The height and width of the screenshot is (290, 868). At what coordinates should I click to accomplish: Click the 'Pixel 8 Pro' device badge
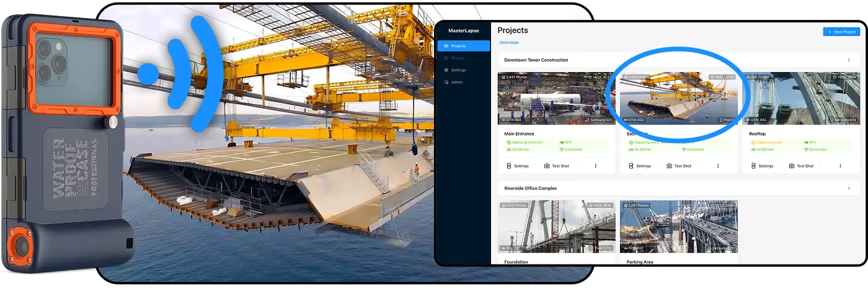(x=600, y=248)
